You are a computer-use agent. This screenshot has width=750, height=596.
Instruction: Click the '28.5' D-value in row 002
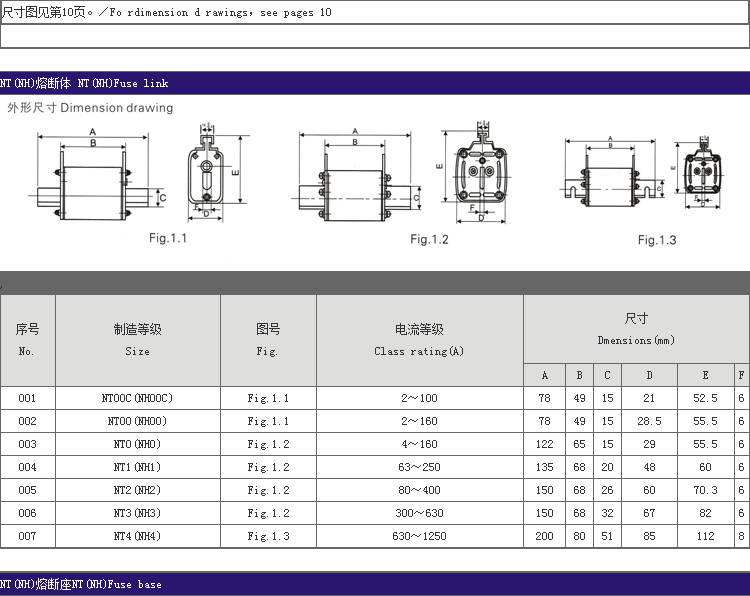point(650,421)
